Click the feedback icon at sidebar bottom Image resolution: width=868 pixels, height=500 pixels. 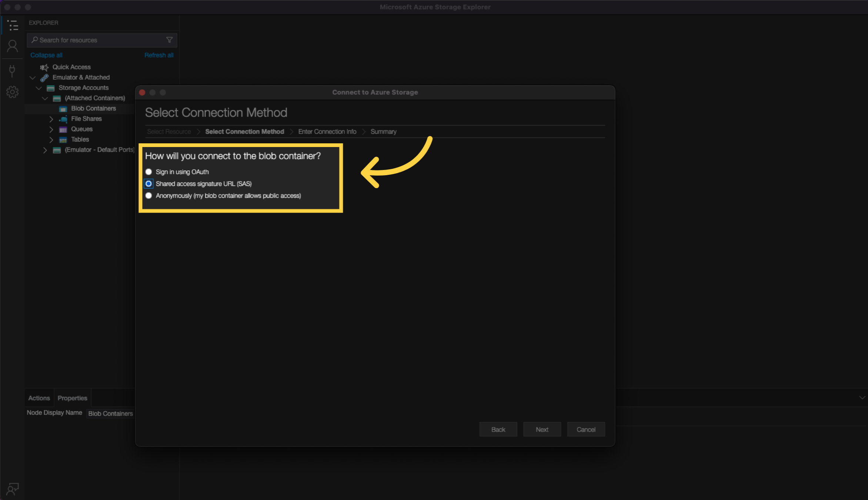point(12,489)
